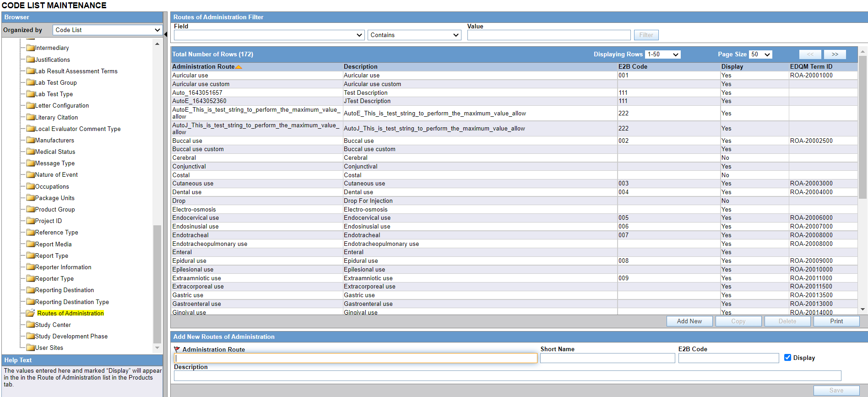Screen dimensions: 868x397
Task: Select the Cerebral row
Action: coord(514,158)
